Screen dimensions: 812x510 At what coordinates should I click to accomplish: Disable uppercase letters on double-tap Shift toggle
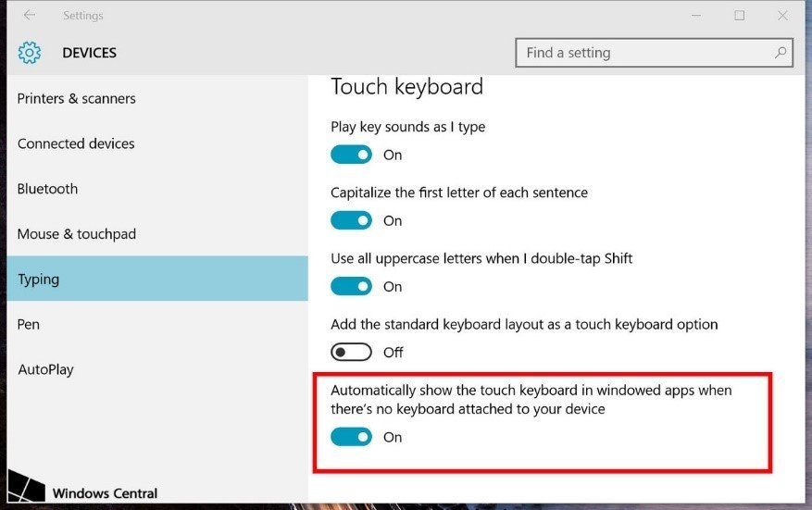351,286
